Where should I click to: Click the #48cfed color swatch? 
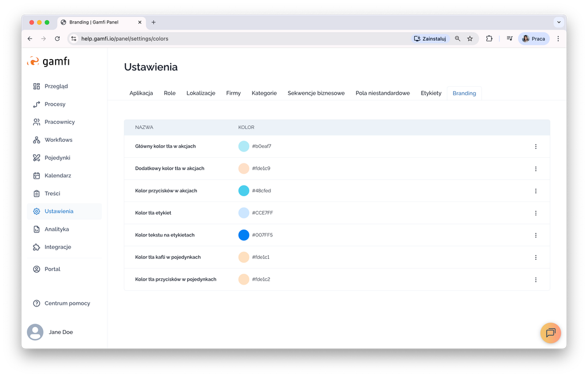(x=243, y=191)
